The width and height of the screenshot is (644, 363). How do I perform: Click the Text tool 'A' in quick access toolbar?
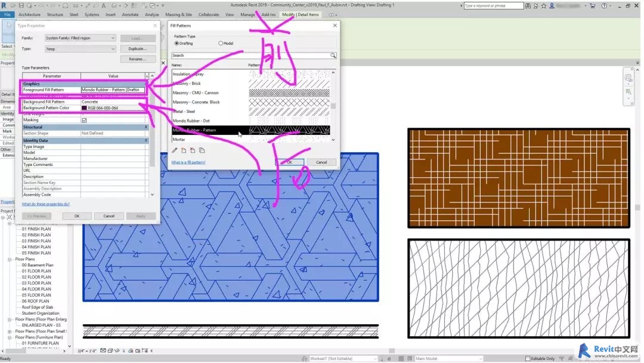tap(104, 5)
